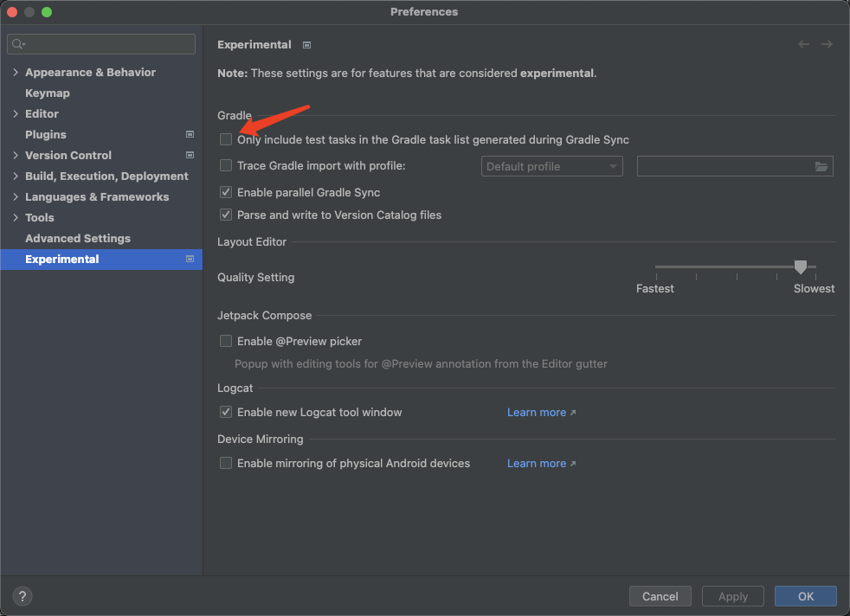
Task: Enable only include test tasks checkbox
Action: (226, 139)
